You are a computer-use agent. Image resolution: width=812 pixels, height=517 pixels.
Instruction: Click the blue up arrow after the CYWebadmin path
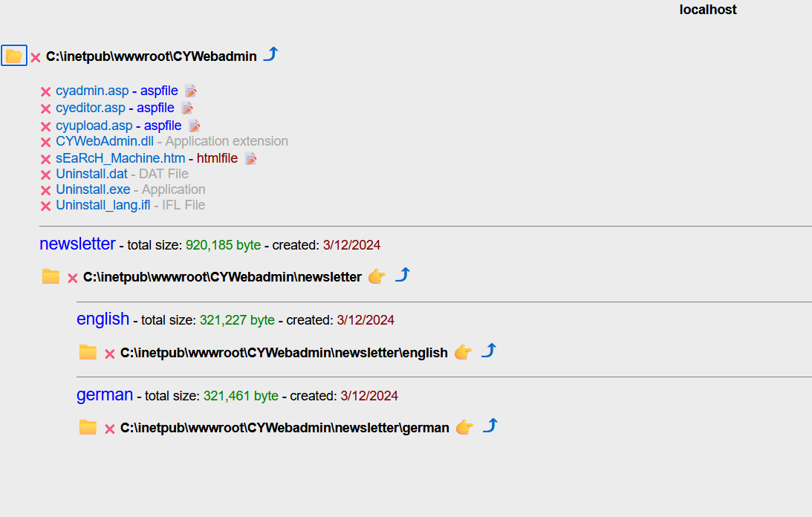[270, 54]
